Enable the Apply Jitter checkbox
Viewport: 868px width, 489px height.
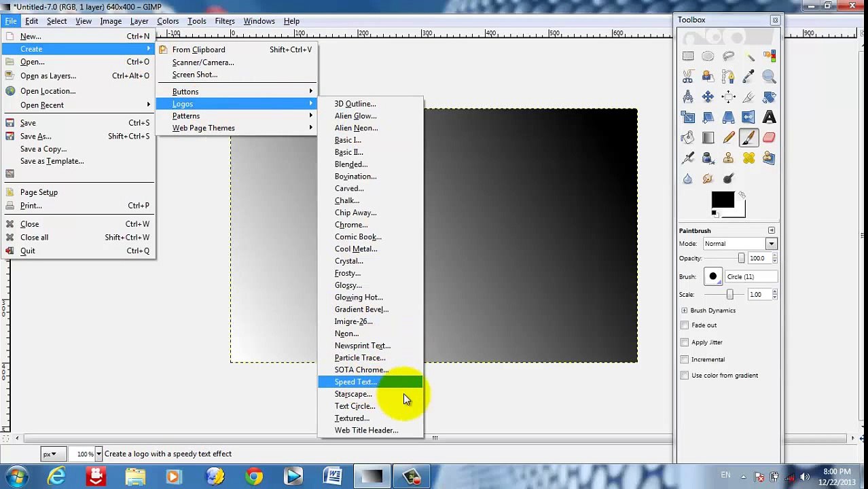(x=685, y=342)
